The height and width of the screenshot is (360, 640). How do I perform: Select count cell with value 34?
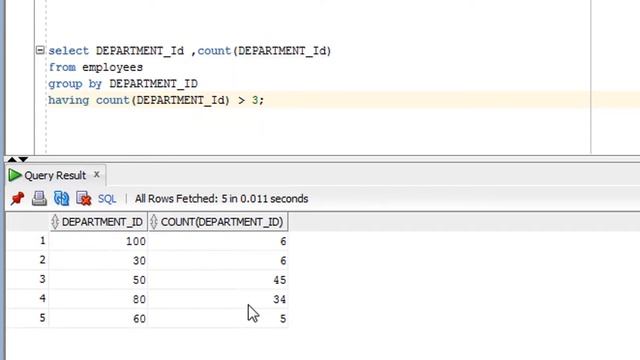tap(218, 299)
